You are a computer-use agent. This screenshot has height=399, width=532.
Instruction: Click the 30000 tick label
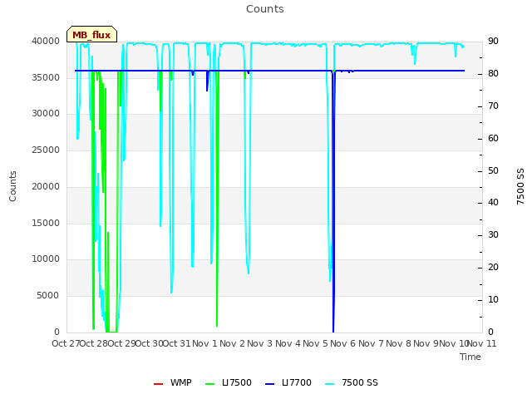tap(46, 114)
